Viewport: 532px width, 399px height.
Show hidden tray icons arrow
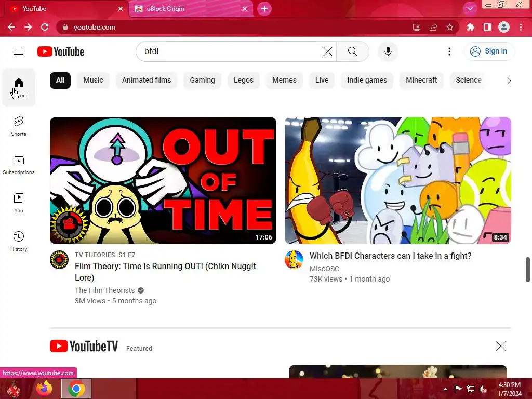tap(445, 389)
